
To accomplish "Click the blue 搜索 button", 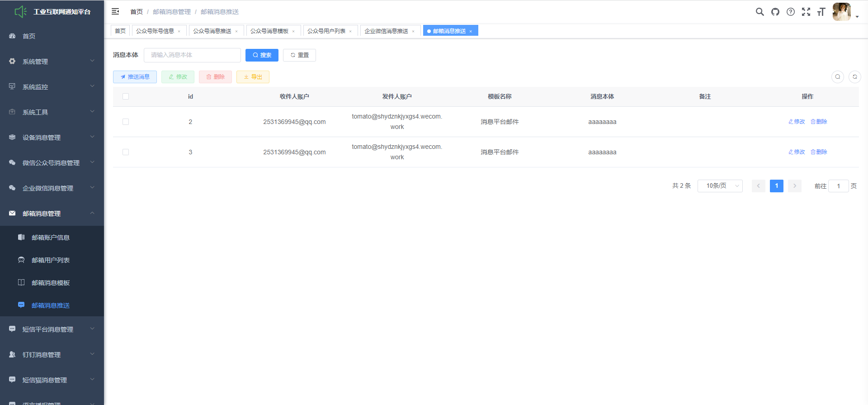I will 262,55.
